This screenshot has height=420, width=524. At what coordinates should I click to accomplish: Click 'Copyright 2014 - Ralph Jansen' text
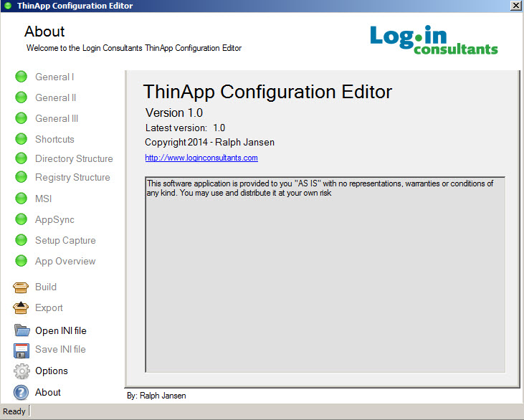click(209, 143)
